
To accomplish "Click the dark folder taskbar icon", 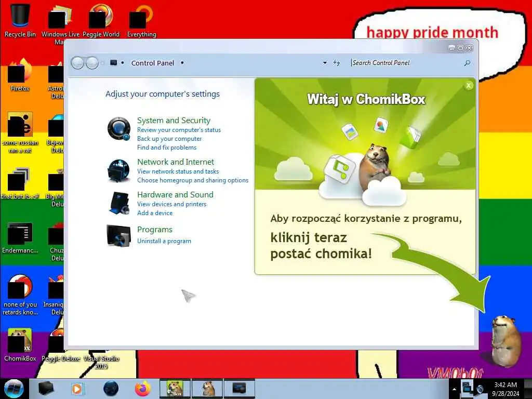I will click(46, 389).
